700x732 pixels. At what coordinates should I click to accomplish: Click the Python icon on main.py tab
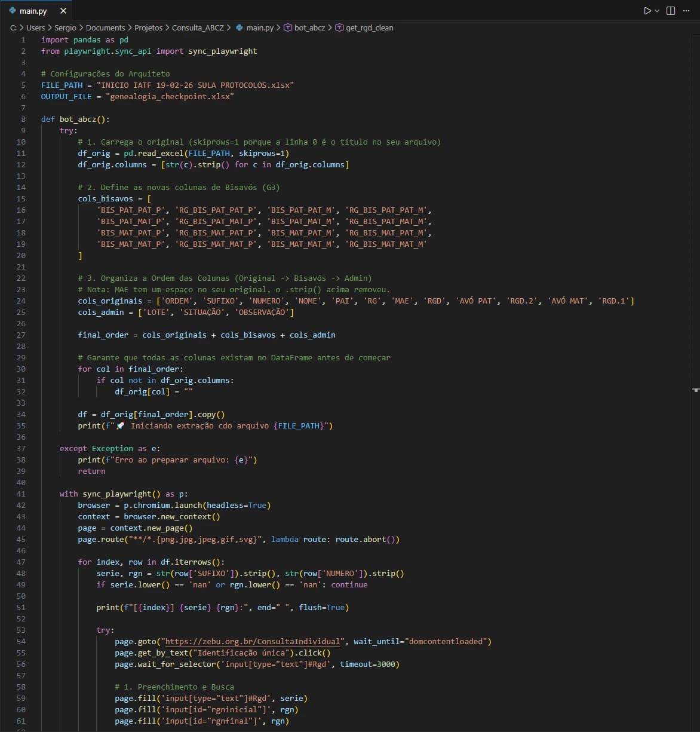pyautogui.click(x=13, y=11)
